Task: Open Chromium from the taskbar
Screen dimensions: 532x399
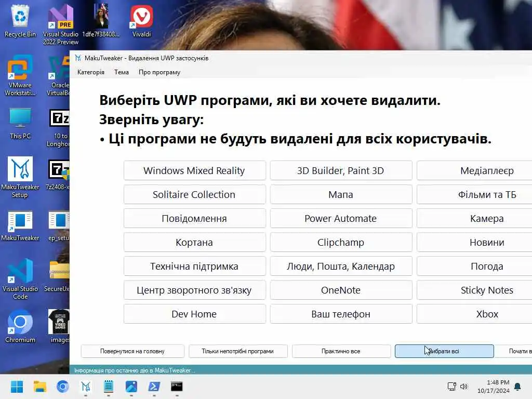Action: click(63, 387)
